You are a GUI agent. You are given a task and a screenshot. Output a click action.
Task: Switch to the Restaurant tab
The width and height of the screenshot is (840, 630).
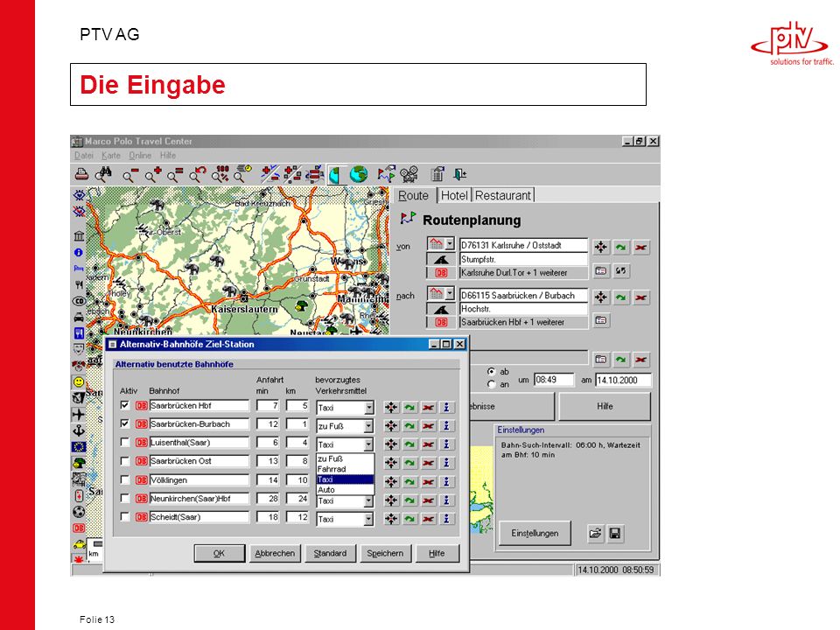click(502, 195)
